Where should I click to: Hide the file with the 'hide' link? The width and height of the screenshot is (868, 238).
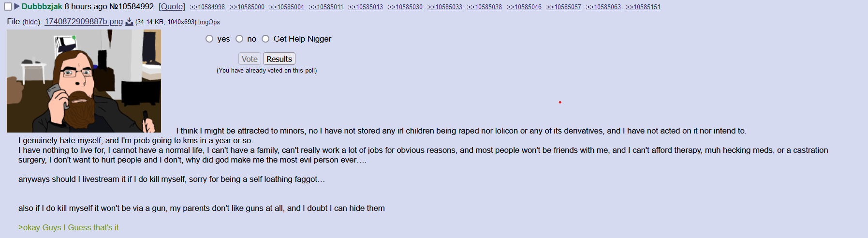pos(31,22)
